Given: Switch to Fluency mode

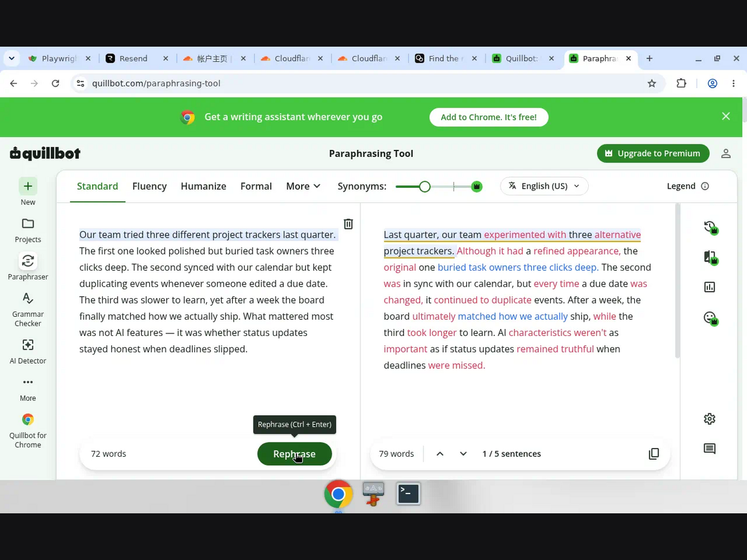Looking at the screenshot, I should [x=149, y=186].
